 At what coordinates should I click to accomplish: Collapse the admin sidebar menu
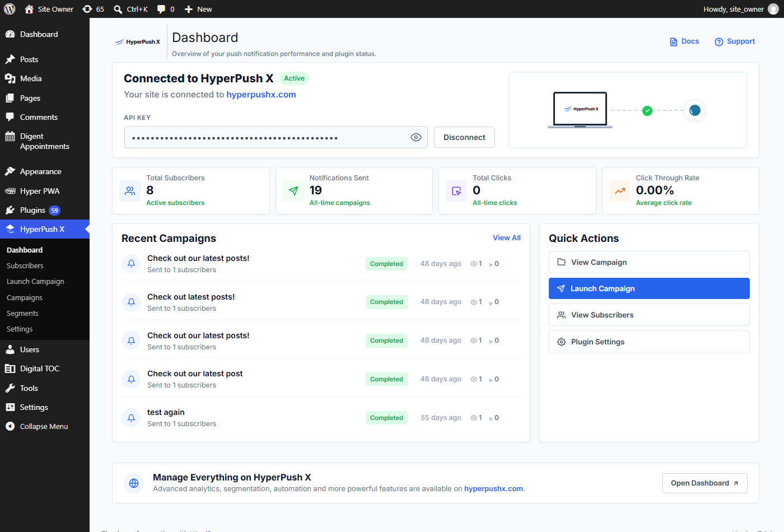click(45, 426)
